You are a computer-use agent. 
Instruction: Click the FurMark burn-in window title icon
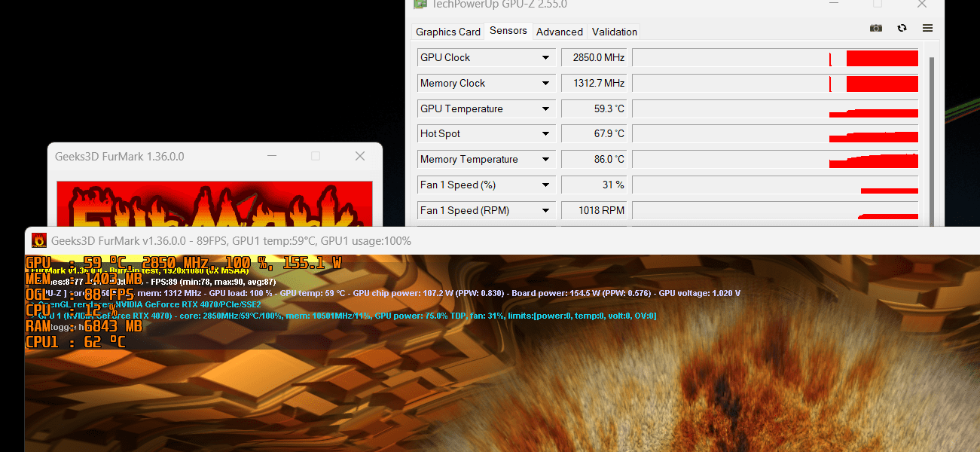pyautogui.click(x=39, y=241)
